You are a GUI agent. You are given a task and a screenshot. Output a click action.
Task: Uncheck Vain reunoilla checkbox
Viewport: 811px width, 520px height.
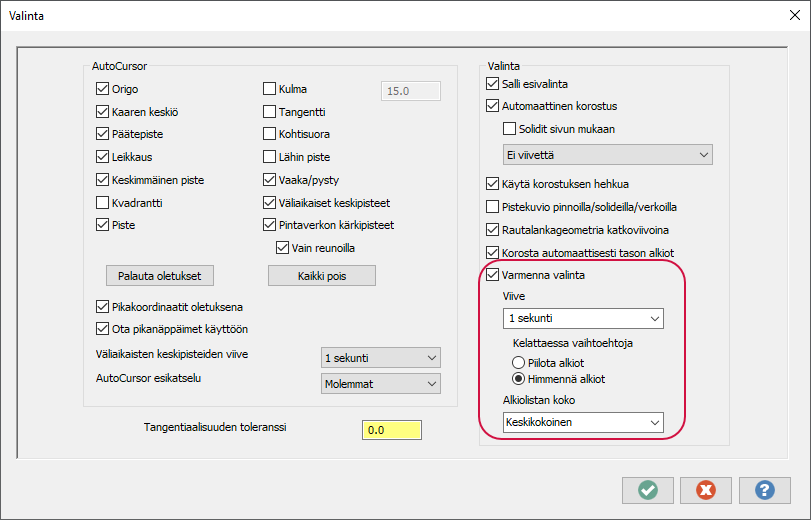(282, 248)
